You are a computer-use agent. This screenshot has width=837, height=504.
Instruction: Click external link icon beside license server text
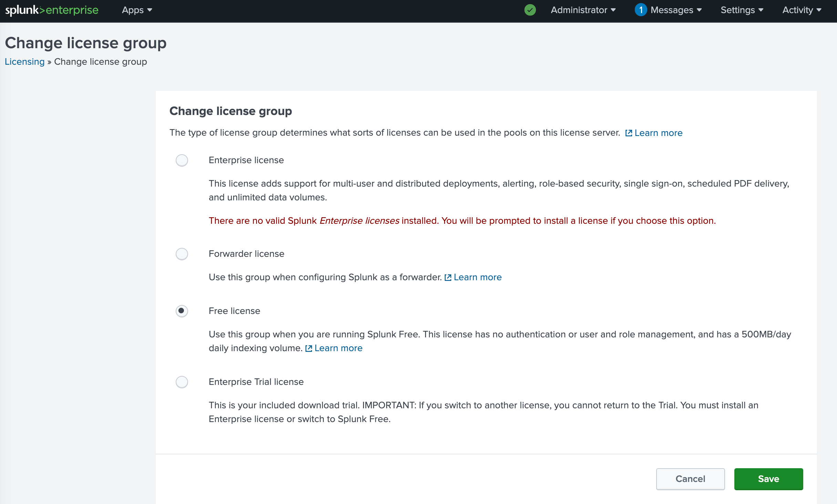(629, 133)
